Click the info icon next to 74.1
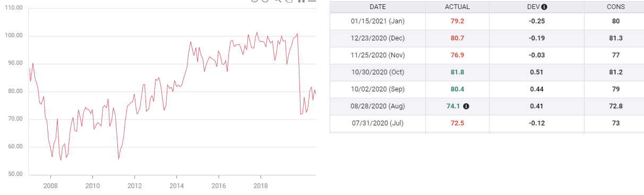The image size is (644, 195). (466, 106)
